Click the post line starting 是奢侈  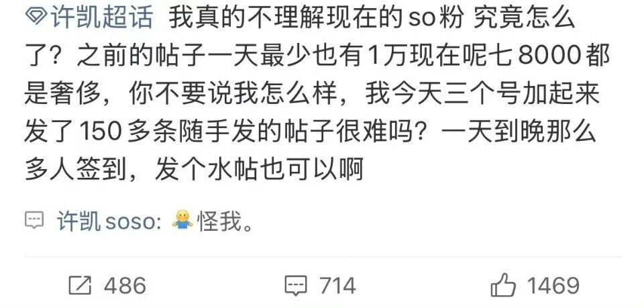click(x=312, y=94)
